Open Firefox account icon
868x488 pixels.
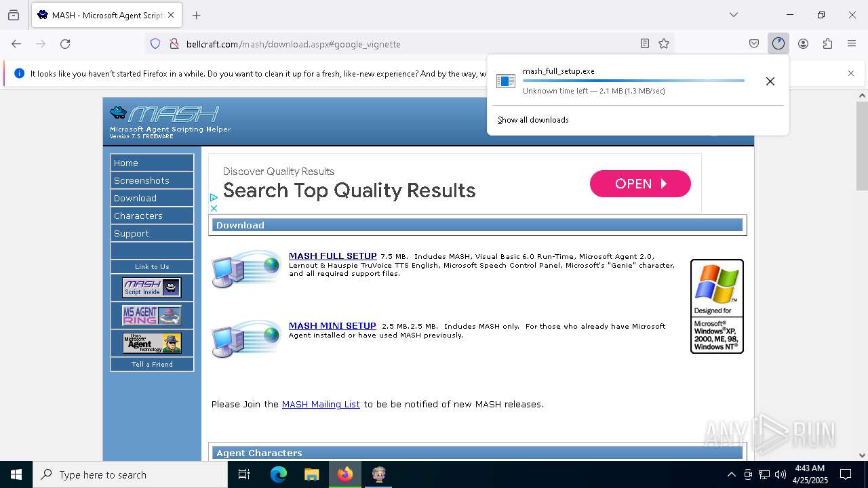point(803,43)
